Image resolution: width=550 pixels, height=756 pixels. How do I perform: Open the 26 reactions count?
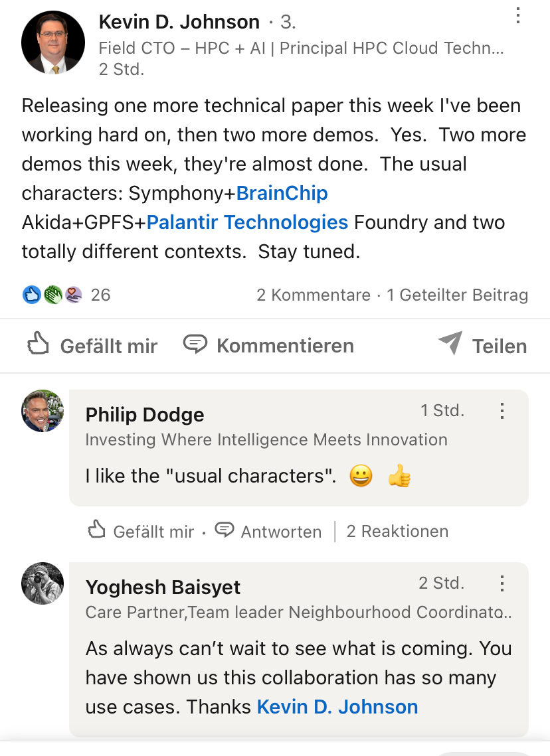[x=100, y=295]
